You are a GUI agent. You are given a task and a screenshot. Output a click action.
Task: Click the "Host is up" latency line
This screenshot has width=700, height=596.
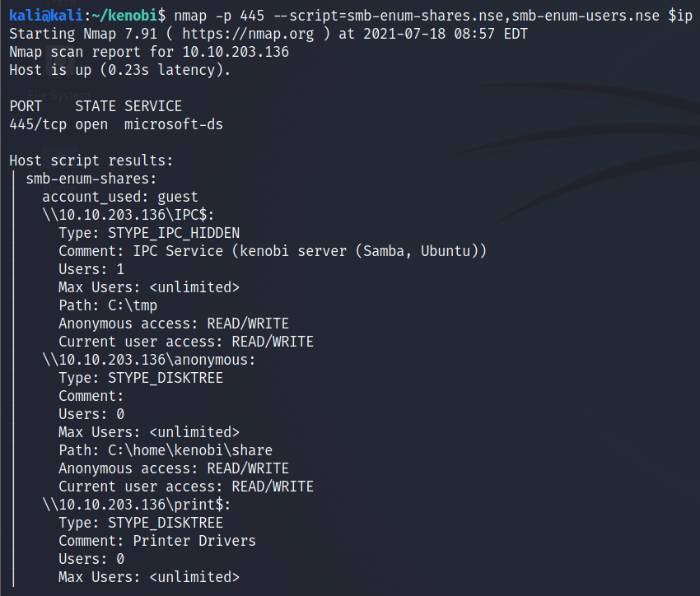(x=119, y=70)
